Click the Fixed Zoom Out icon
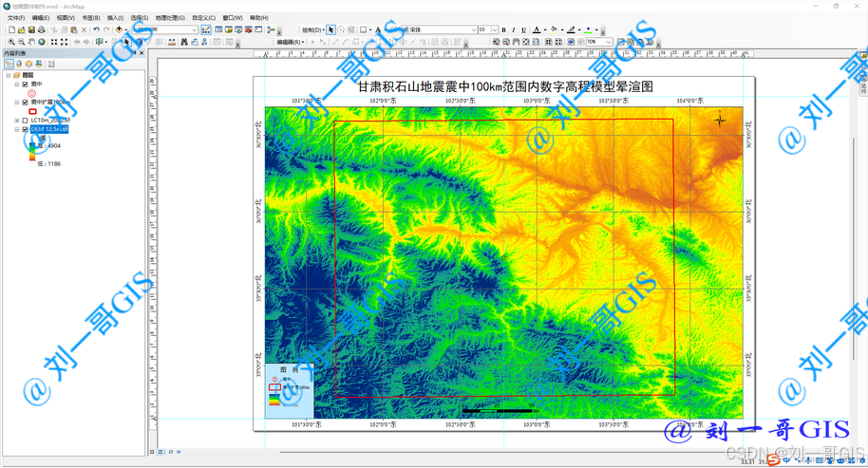 pos(65,42)
